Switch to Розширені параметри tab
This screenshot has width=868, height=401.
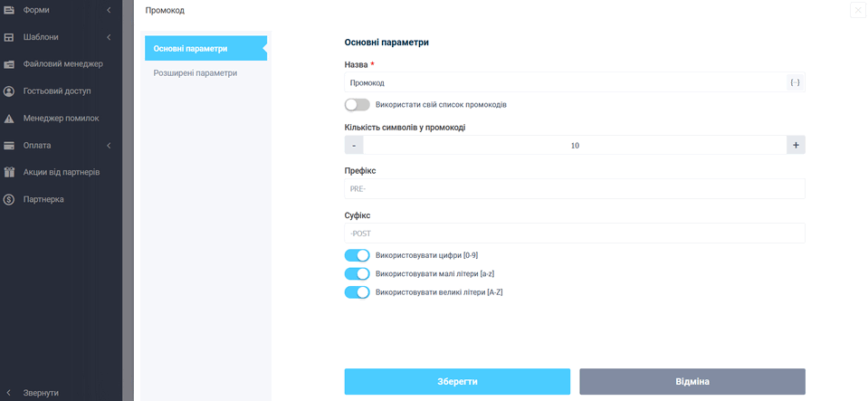[196, 72]
